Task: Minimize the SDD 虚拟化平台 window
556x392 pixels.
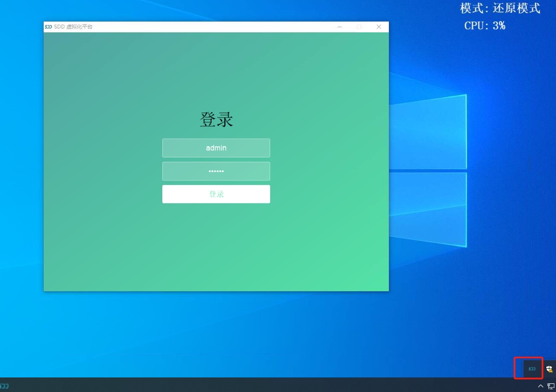Action: pyautogui.click(x=340, y=27)
